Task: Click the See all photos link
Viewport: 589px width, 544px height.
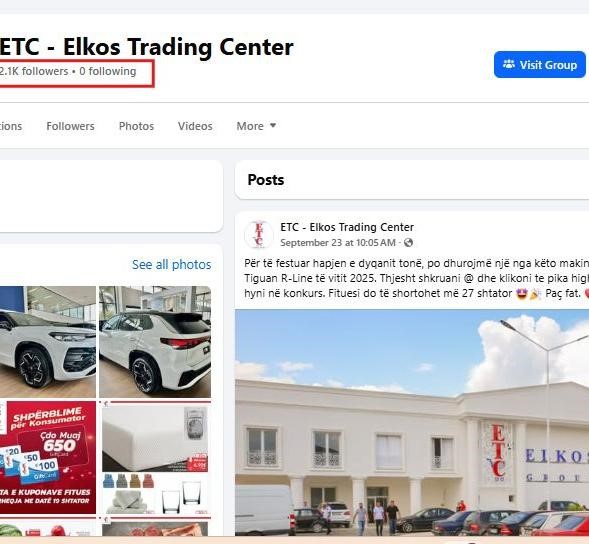Action: [171, 264]
